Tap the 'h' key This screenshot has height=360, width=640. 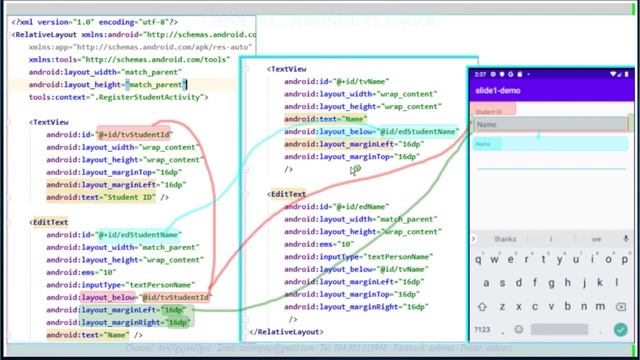coord(568,282)
